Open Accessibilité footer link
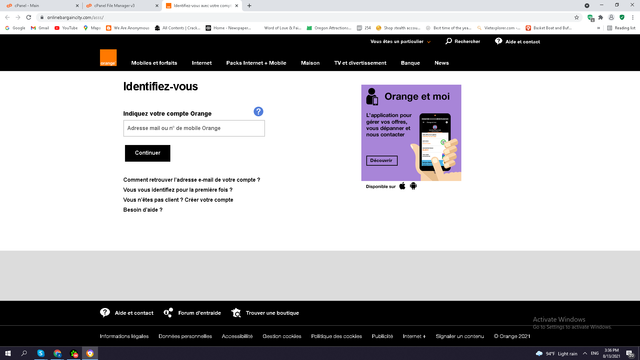The height and width of the screenshot is (360, 640). point(237,336)
